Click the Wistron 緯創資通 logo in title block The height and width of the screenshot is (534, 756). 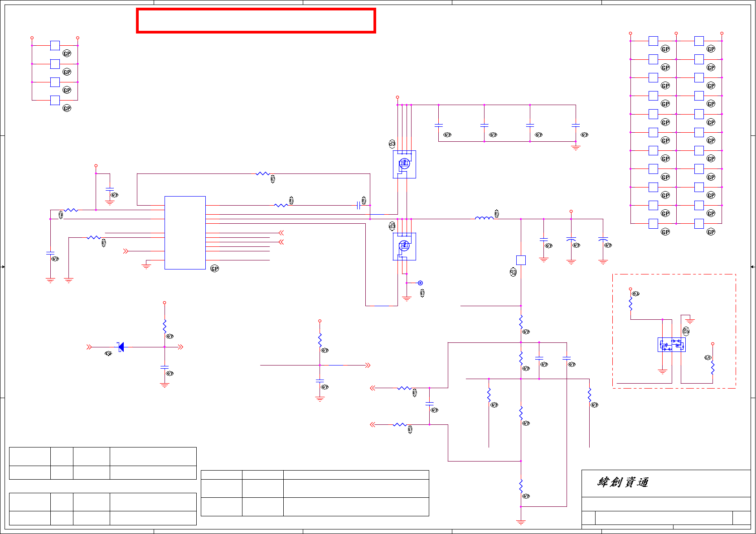(x=623, y=482)
